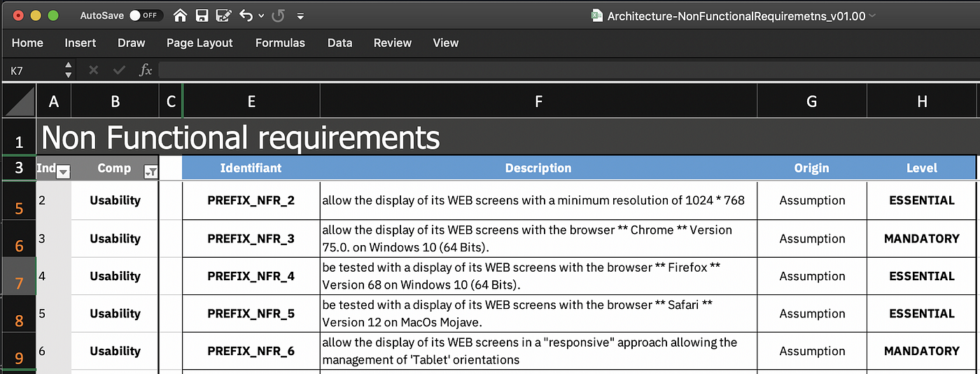Select the row 7 header
The height and width of the screenshot is (374, 980).
pyautogui.click(x=18, y=276)
